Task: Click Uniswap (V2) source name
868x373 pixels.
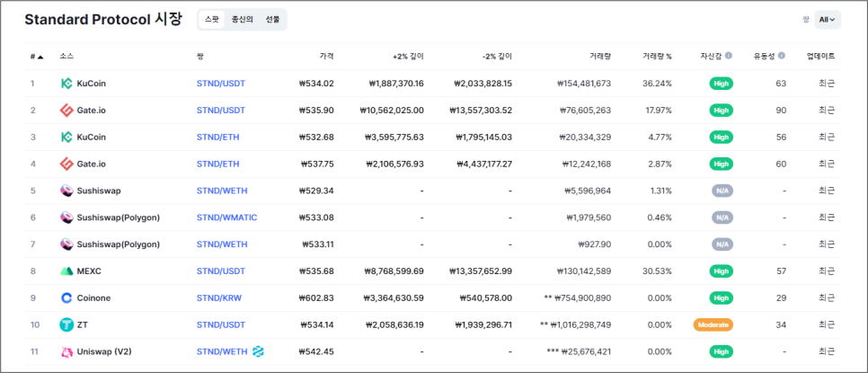Action: coord(104,351)
